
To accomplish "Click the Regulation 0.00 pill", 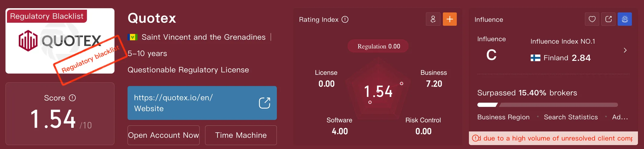I will pos(378,46).
